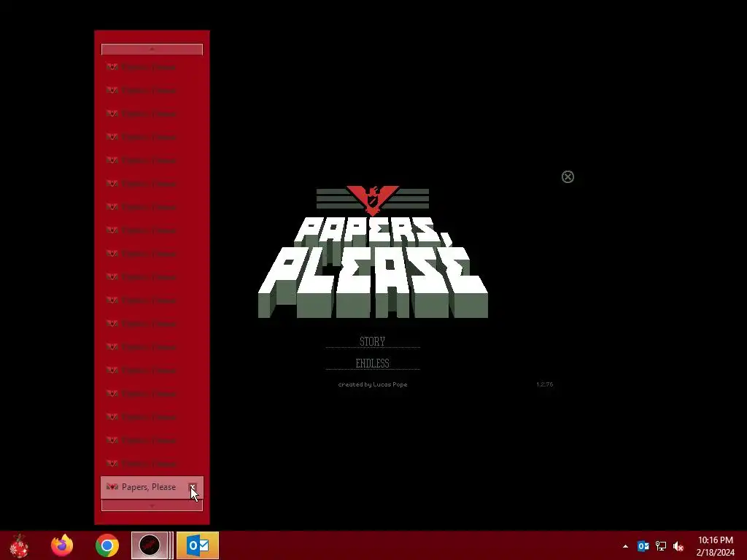Launch Firefox from the taskbar
Image resolution: width=747 pixels, height=560 pixels.
coord(62,545)
